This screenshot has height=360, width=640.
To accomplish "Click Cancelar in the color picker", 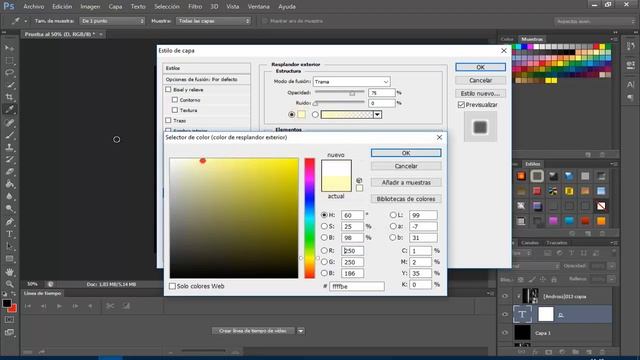I will (x=406, y=166).
